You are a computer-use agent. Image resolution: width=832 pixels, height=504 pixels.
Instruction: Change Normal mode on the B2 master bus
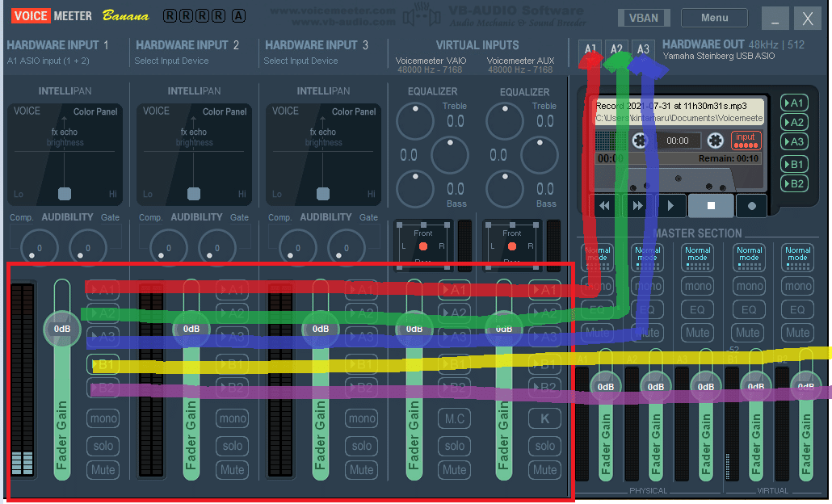point(797,258)
